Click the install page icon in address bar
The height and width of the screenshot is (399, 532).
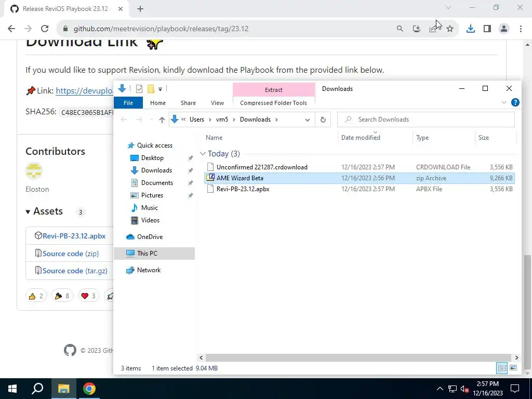pyautogui.click(x=417, y=29)
